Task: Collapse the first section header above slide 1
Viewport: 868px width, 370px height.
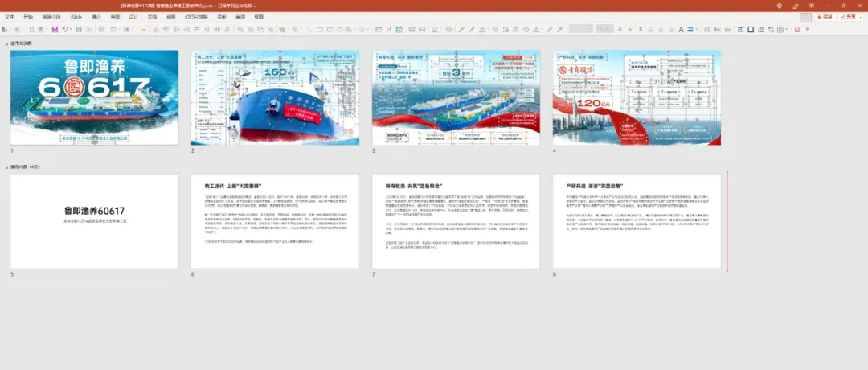Action: [6, 43]
